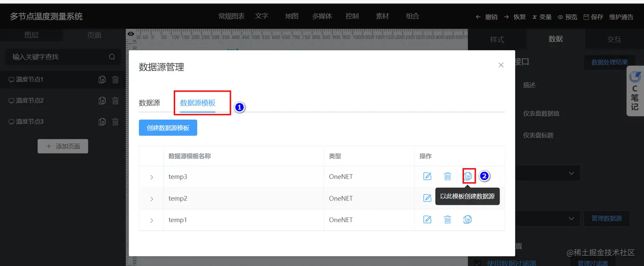
Task: Click 仪表盘数据值 label
Action: [x=541, y=114]
